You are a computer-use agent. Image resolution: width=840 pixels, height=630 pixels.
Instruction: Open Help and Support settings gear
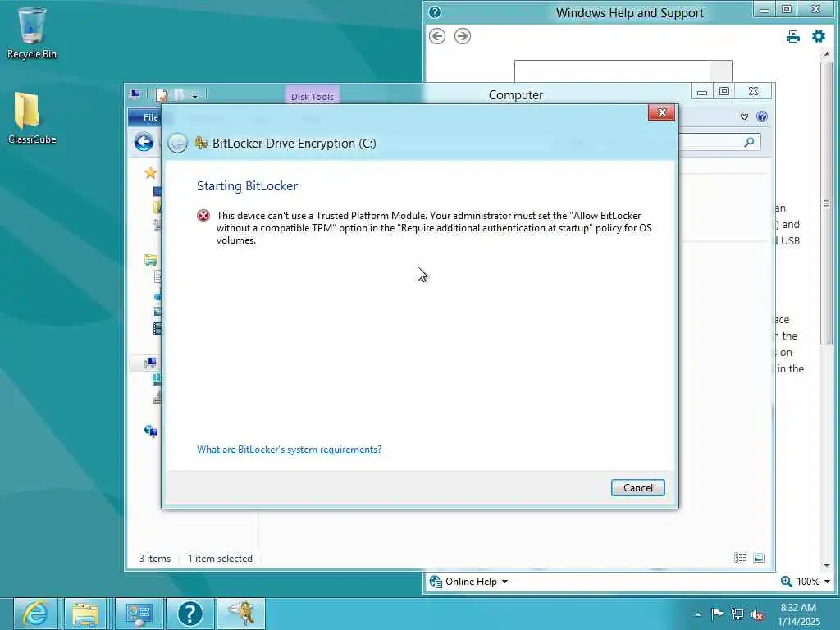tap(818, 36)
